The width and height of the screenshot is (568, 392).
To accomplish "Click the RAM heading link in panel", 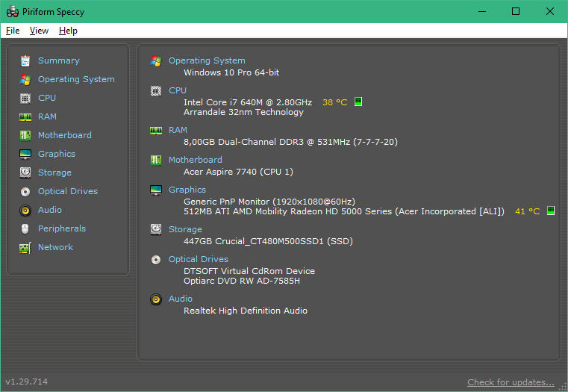I will (x=178, y=130).
